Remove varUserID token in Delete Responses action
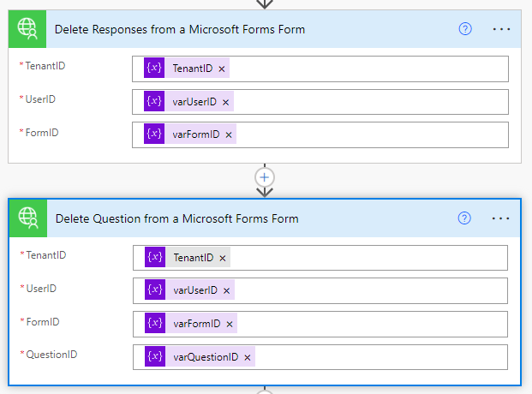532x394 pixels. click(225, 102)
